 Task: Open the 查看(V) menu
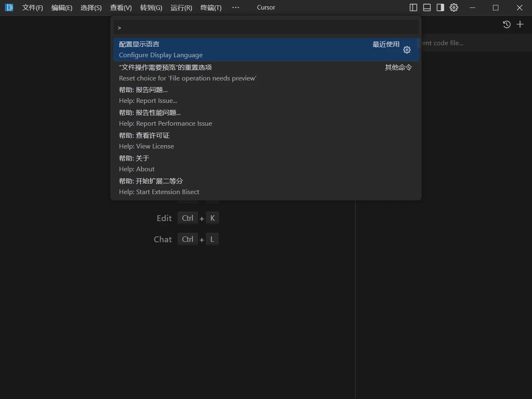(x=121, y=7)
